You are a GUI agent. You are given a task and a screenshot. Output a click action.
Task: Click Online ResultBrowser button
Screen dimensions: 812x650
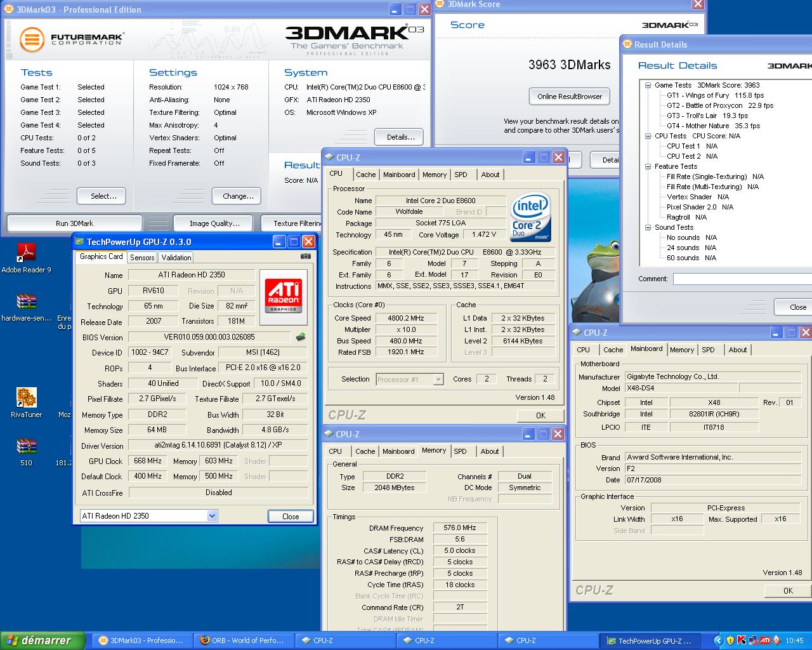pos(570,96)
